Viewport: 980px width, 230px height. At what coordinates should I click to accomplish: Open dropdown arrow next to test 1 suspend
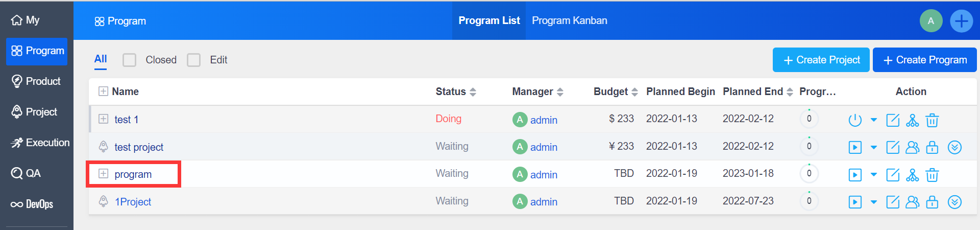(x=874, y=120)
